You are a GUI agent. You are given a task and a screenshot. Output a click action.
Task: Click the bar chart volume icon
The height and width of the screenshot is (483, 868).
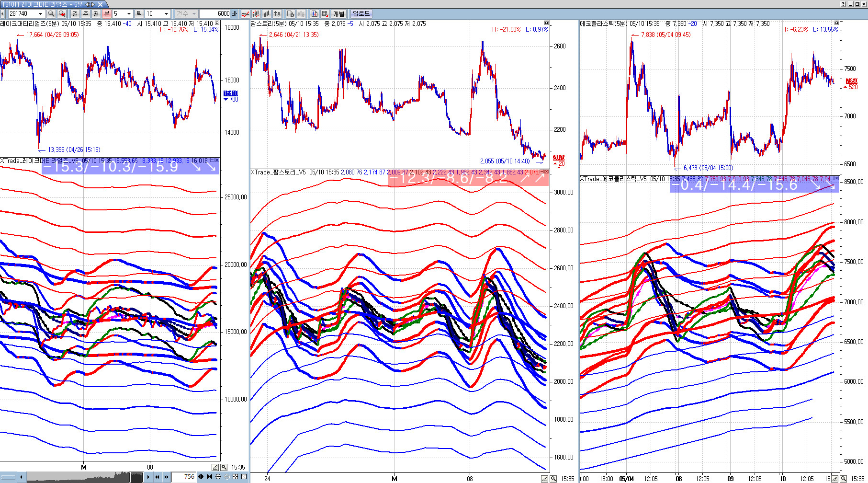pyautogui.click(x=267, y=14)
